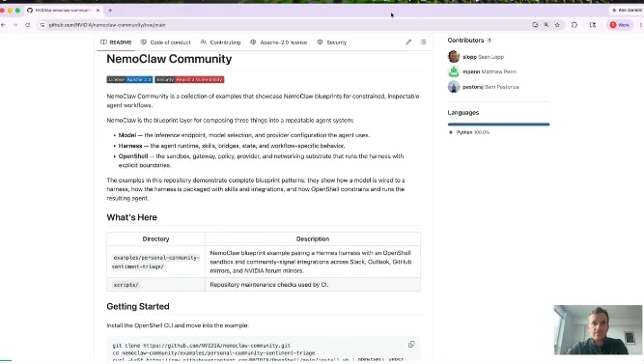644x364 pixels.
Task: Edit the README with the pencil icon
Action: tap(408, 42)
